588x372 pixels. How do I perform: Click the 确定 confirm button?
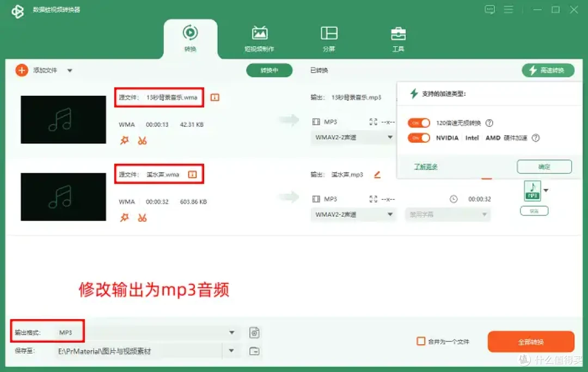[544, 167]
